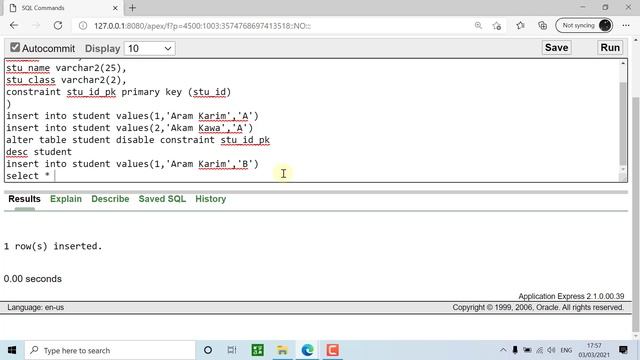Switch to the Explain tab
640x360 pixels.
click(x=66, y=199)
